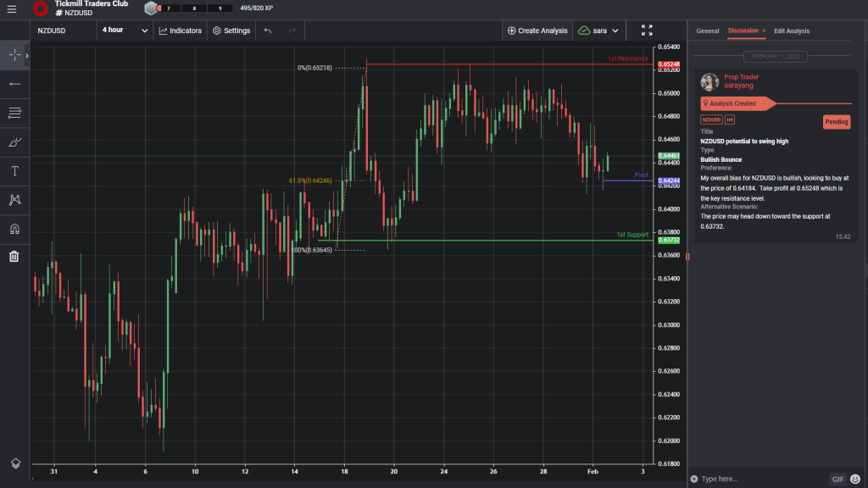Screen dimensions: 868x488
Task: Switch to the General tab
Action: click(x=707, y=30)
